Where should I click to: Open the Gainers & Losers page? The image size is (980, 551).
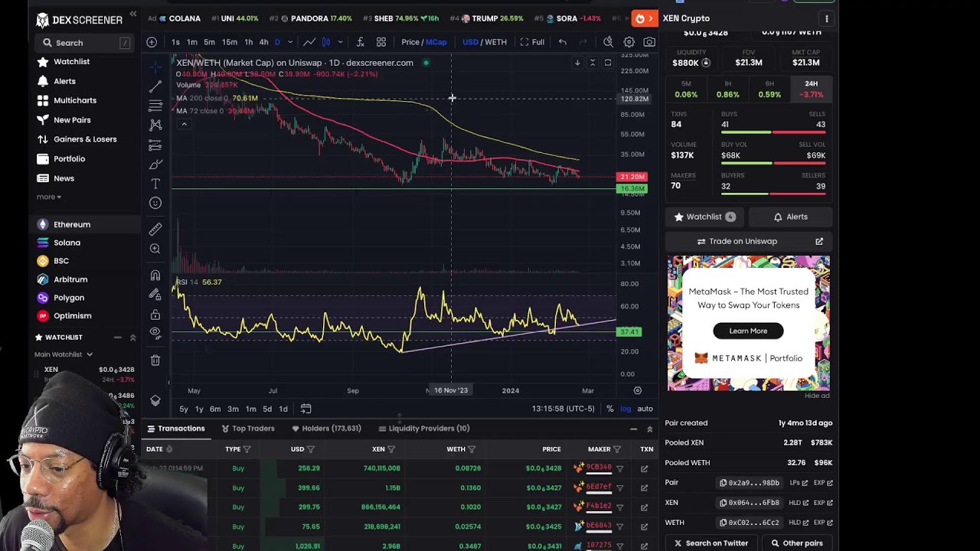click(x=77, y=139)
